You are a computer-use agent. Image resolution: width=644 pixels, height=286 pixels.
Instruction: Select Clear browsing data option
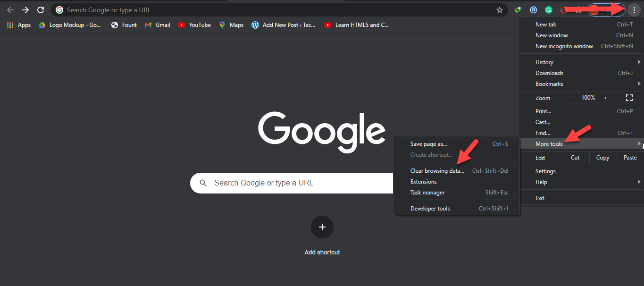[x=437, y=171]
